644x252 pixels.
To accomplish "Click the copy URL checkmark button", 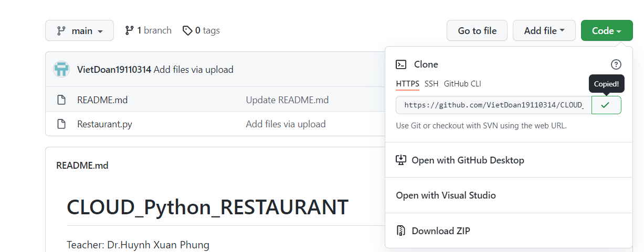I will 606,105.
